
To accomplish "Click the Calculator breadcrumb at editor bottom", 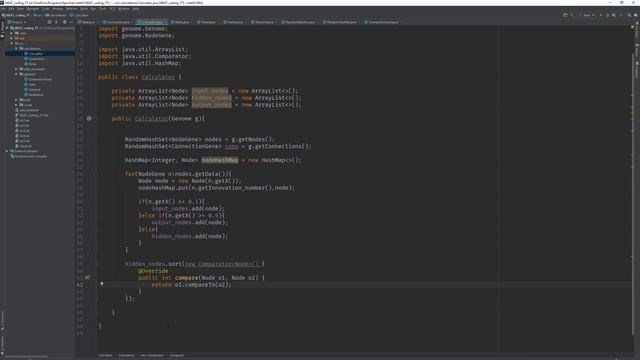I will [105, 356].
